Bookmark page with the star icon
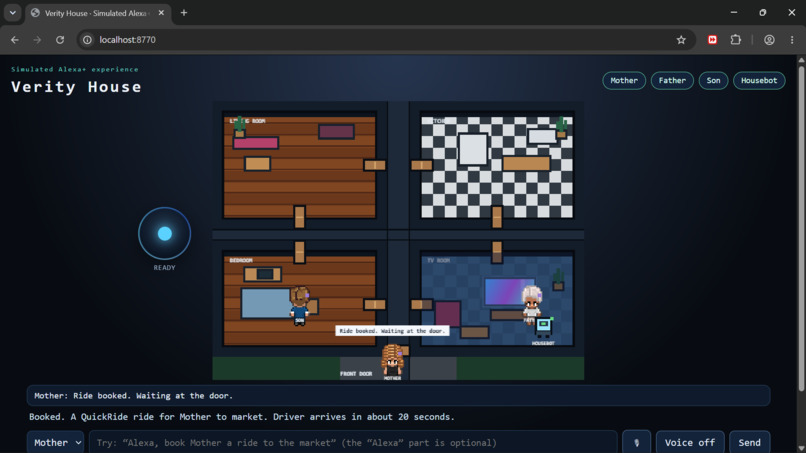The height and width of the screenshot is (453, 806). tap(681, 40)
